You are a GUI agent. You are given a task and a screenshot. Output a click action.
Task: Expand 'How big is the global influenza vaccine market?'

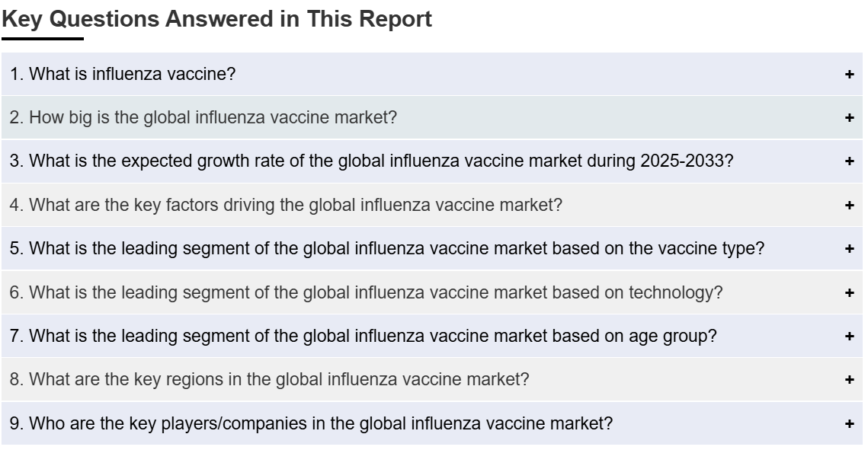point(432,118)
